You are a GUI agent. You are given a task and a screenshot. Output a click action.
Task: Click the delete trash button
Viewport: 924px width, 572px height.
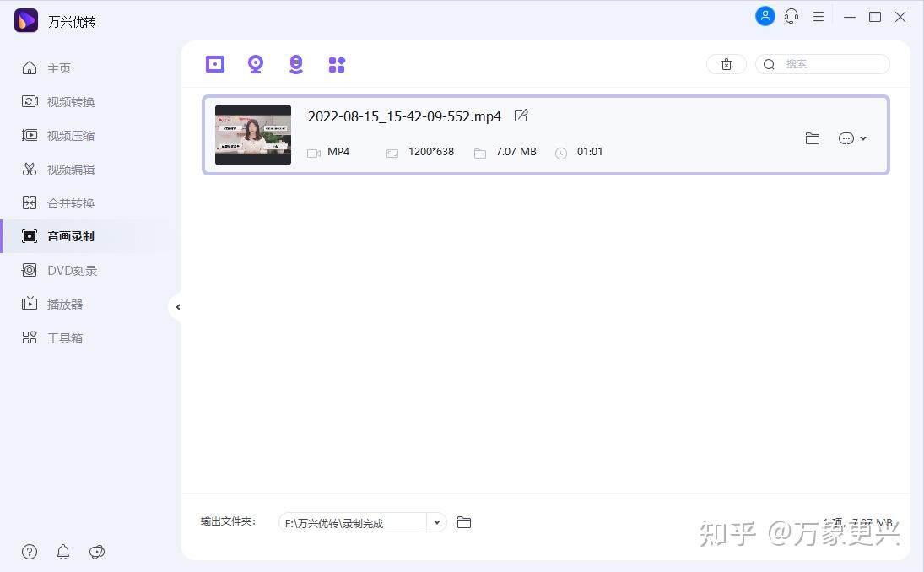coord(726,64)
